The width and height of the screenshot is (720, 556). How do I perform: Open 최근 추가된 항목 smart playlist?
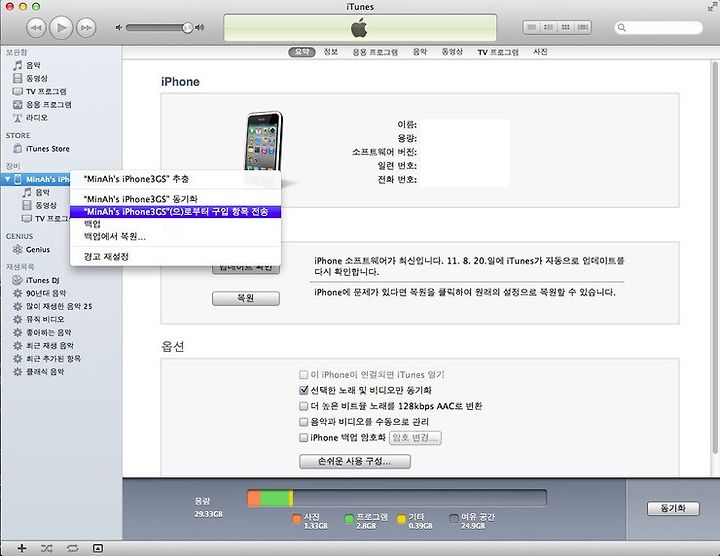pos(47,359)
